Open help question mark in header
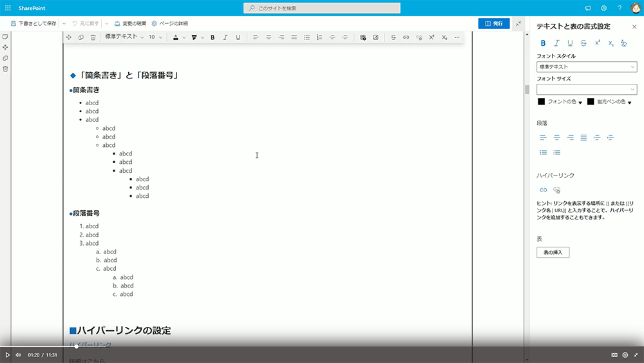644x363 pixels. pyautogui.click(x=620, y=8)
